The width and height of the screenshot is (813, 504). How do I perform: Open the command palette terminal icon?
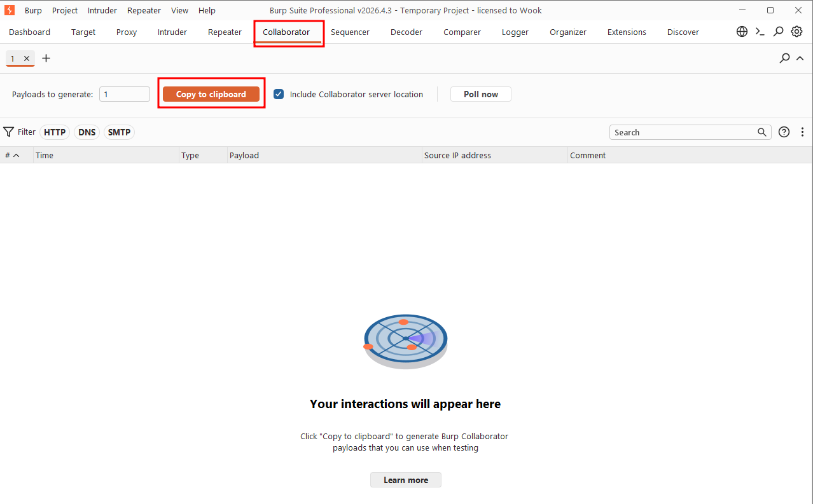760,32
